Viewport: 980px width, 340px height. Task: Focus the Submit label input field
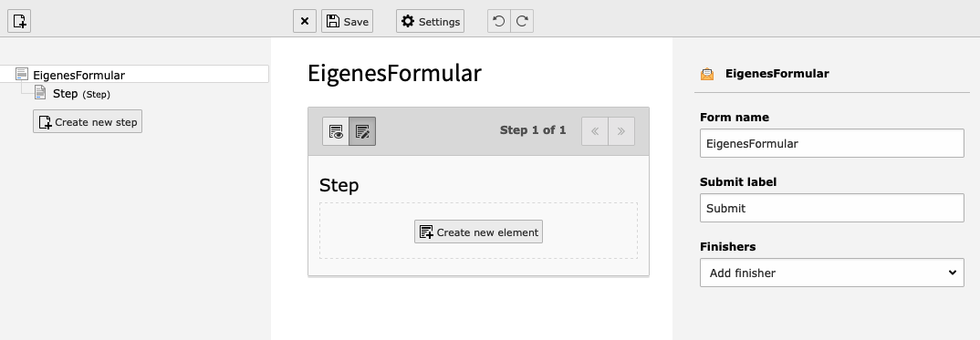[x=832, y=209]
